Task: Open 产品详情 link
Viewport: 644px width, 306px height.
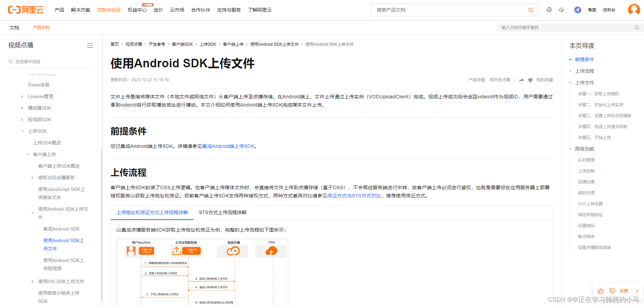Action: point(477,80)
